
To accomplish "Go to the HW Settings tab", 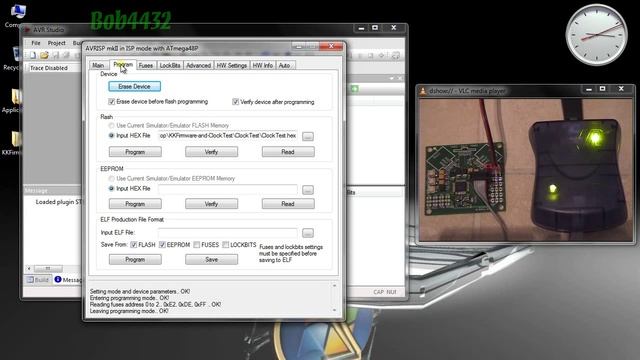I will [x=231, y=65].
